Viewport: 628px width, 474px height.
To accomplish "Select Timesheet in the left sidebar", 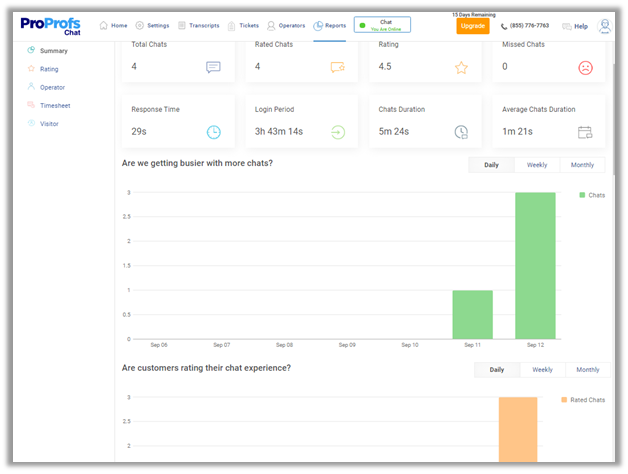I will [x=55, y=105].
